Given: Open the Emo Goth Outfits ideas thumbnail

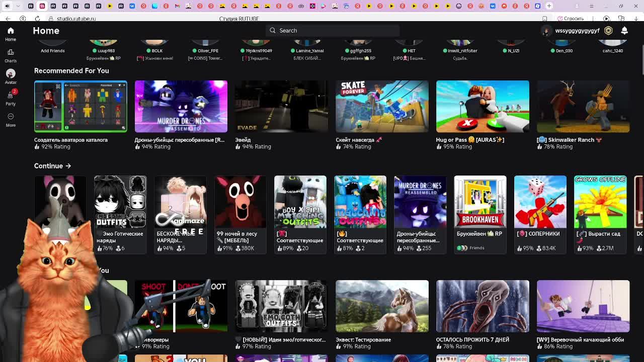Looking at the screenshot, I should pyautogui.click(x=281, y=306).
